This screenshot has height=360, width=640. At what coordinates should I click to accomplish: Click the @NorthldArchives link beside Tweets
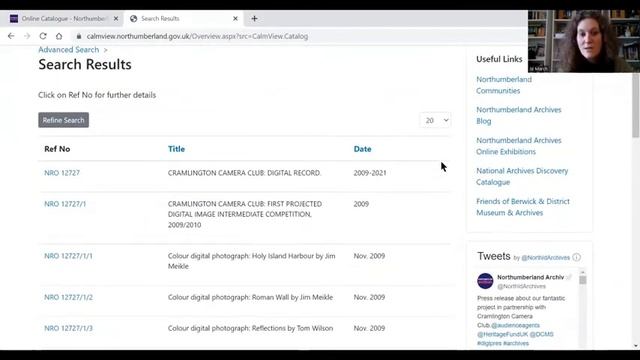[x=545, y=258]
